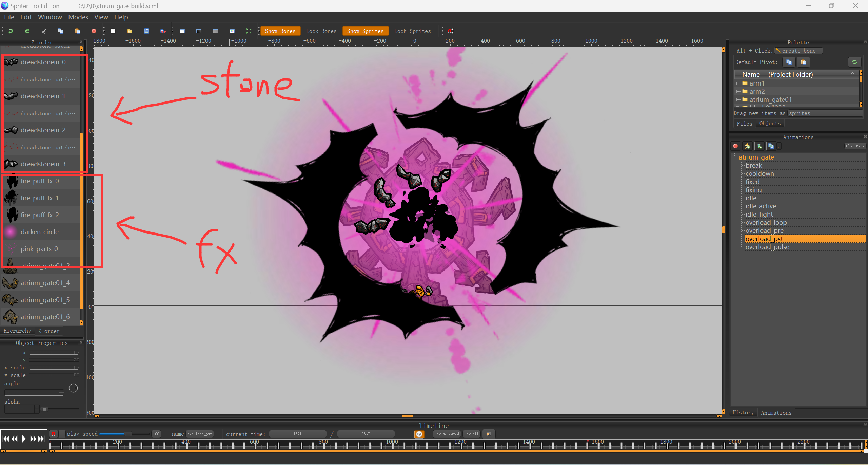The height and width of the screenshot is (465, 868).
Task: Select the overload_loop animation
Action: 766,222
